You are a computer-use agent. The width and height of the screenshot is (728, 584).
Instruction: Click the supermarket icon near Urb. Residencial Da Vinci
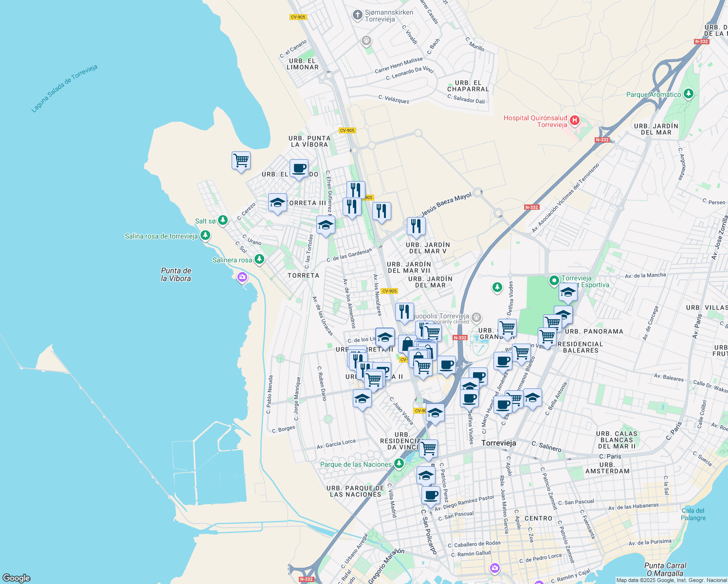[x=429, y=448]
